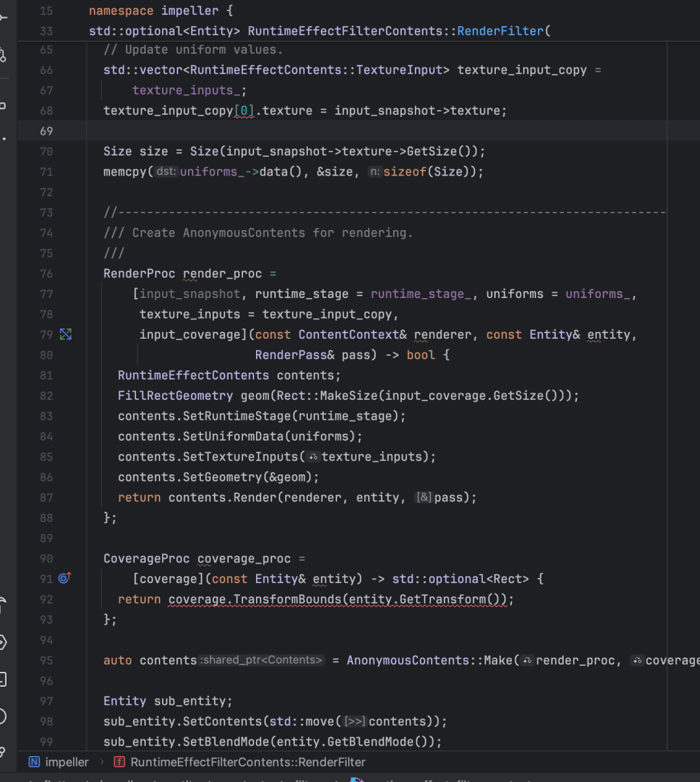Open the Commit tool window icon in left stripe
The height and width of the screenshot is (782, 700).
pos(3,16)
